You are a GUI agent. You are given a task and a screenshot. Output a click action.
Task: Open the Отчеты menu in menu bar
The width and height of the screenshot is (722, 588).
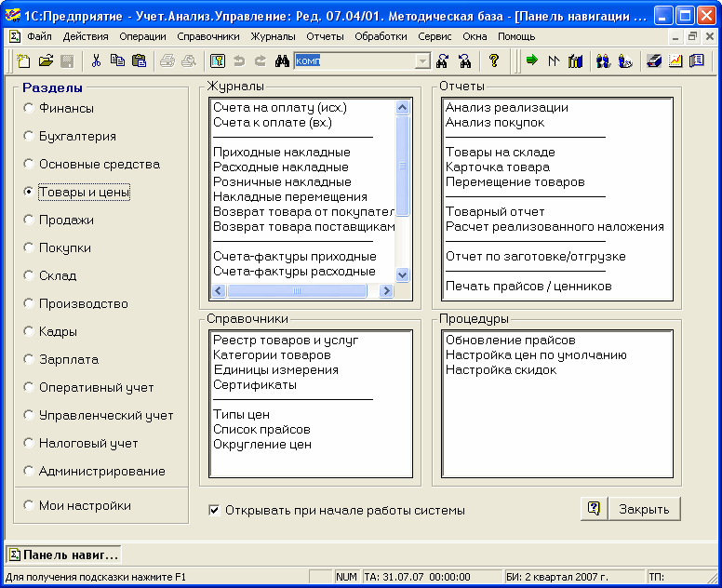(x=325, y=36)
